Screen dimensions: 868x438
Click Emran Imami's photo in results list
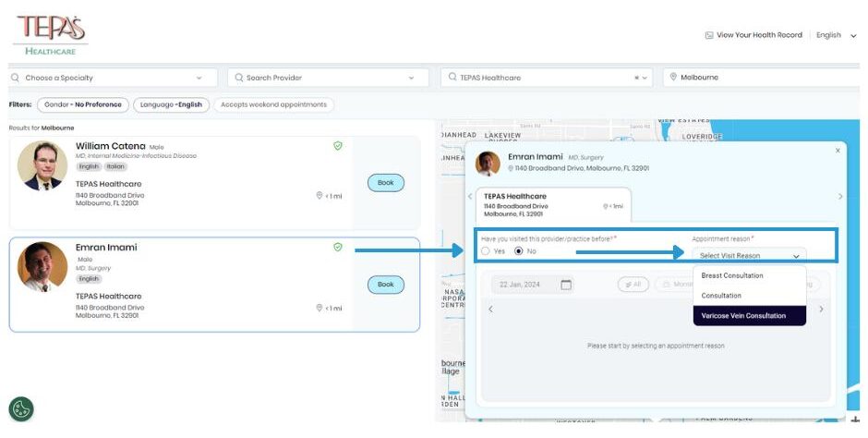(x=42, y=267)
